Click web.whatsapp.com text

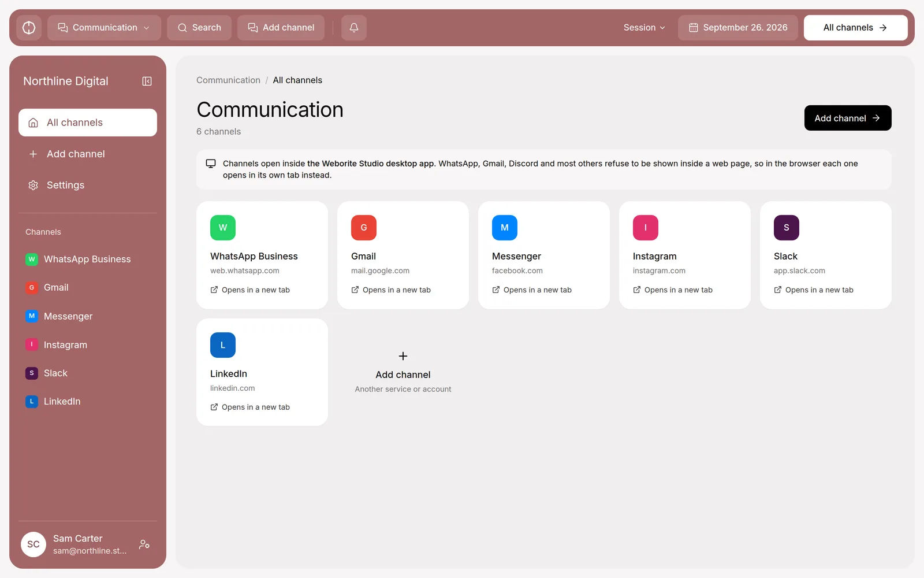pyautogui.click(x=245, y=271)
